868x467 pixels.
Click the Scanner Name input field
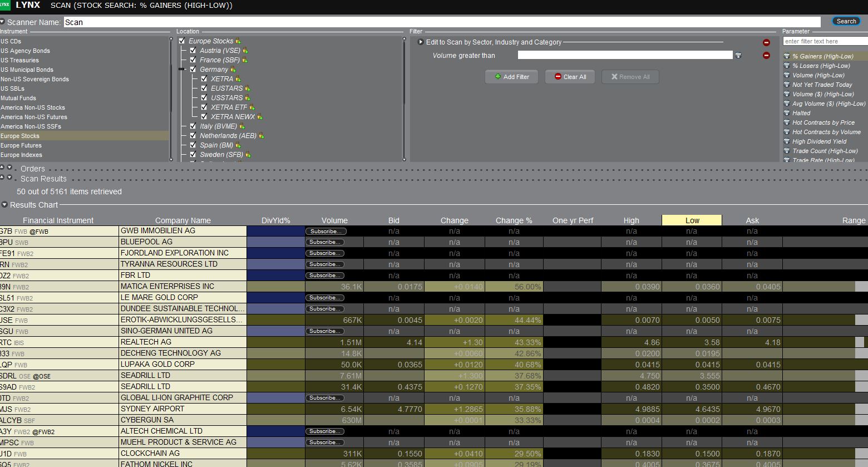click(x=442, y=22)
